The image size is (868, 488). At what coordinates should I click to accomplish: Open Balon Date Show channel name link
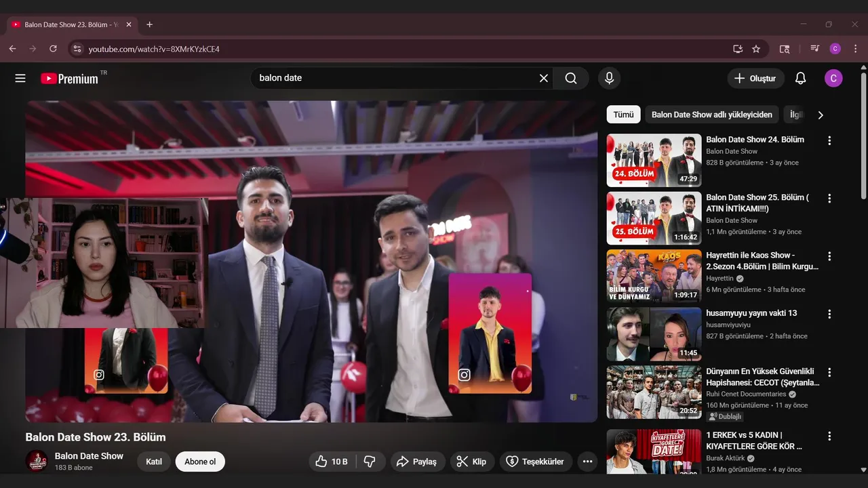[x=89, y=456]
